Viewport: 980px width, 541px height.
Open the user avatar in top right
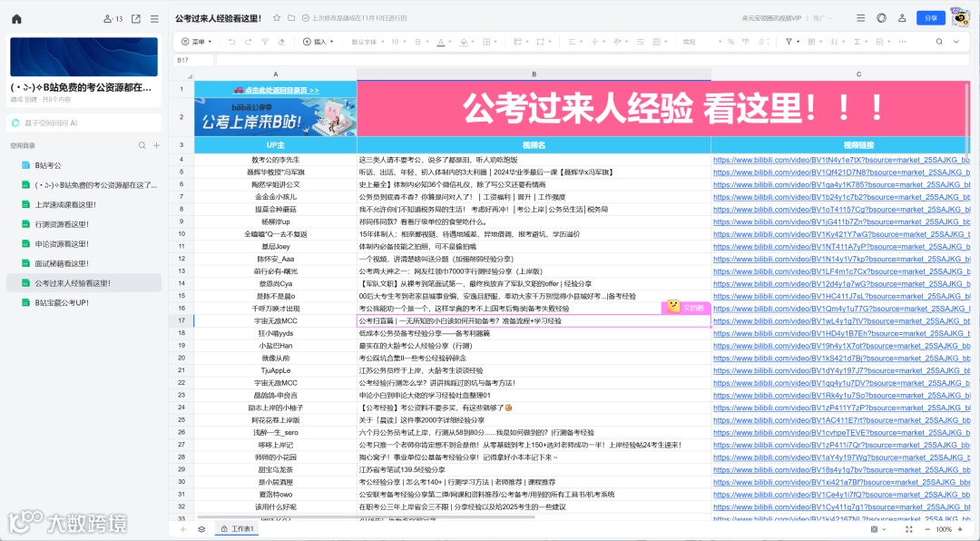[x=959, y=17]
